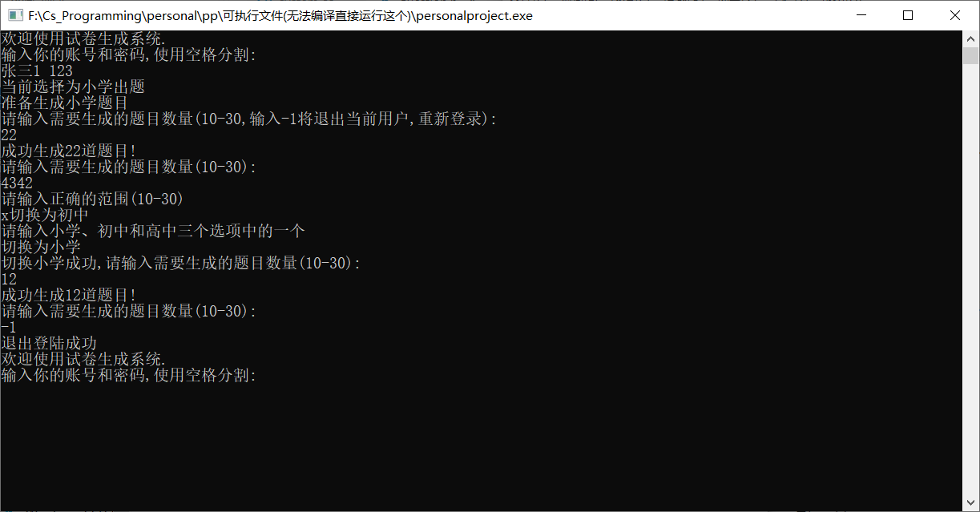Click the "-1" input line
The height and width of the screenshot is (512, 980).
[x=9, y=328]
